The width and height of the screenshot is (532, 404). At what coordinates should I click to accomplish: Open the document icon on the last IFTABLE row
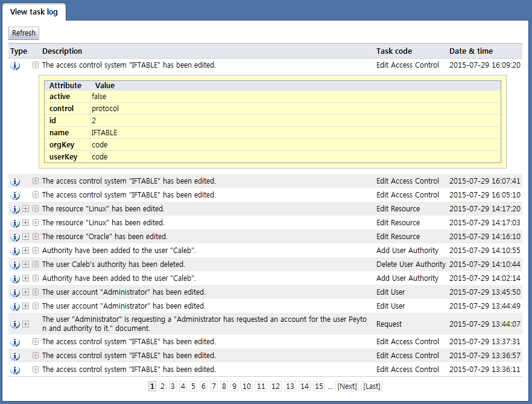click(35, 369)
